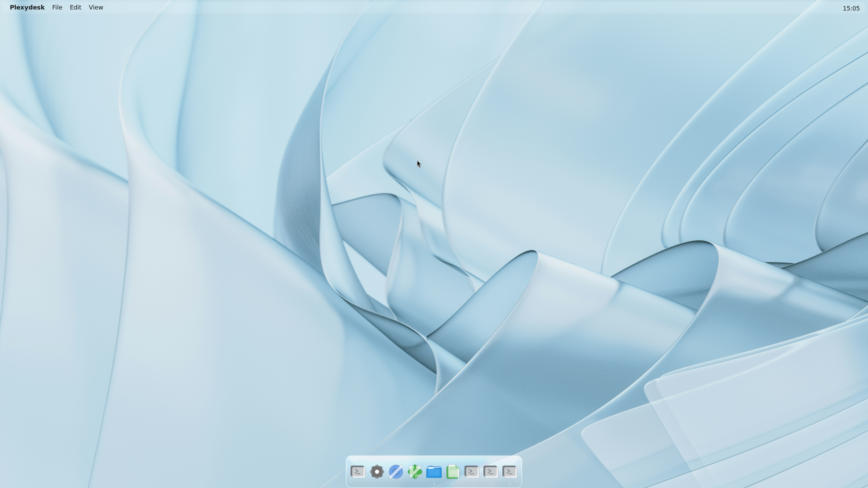Open the View menu
Screen dimensions: 868x488
(x=95, y=7)
